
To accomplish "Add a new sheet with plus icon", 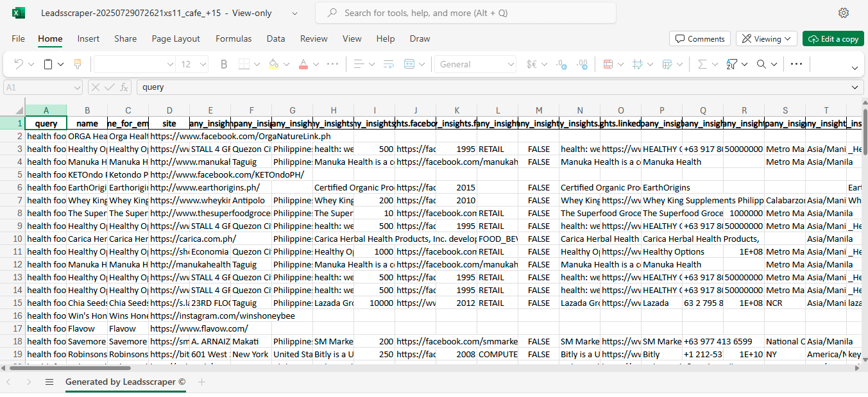I will click(x=201, y=382).
